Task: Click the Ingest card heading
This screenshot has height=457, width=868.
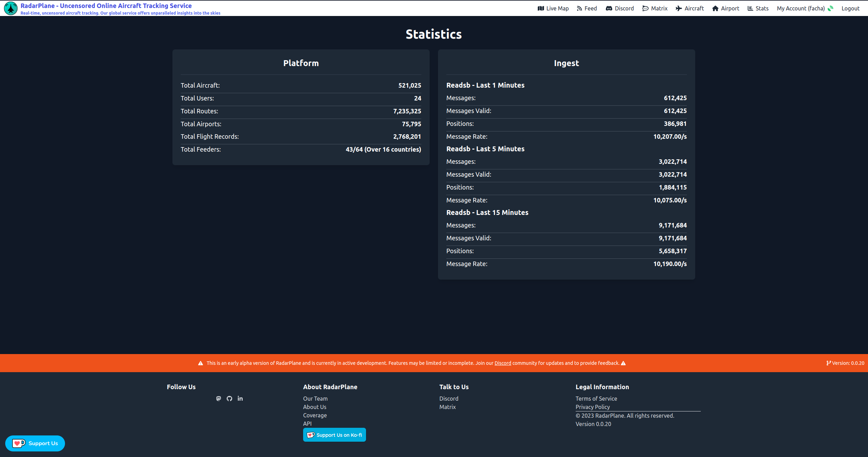Action: click(x=566, y=63)
